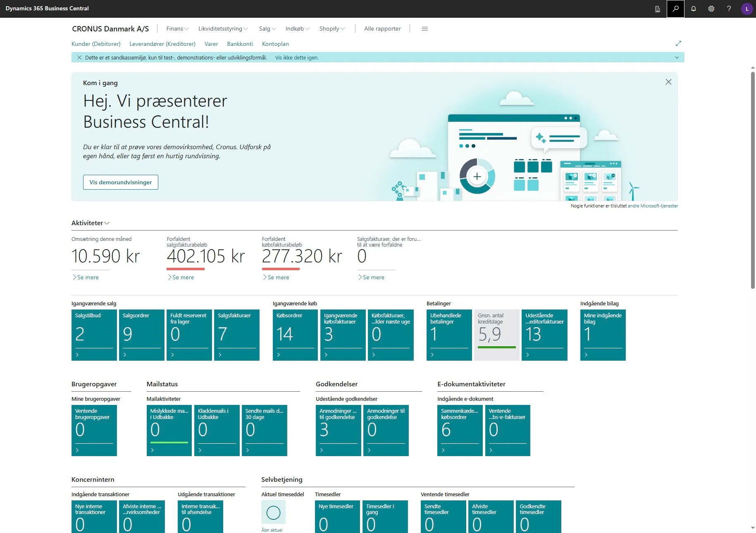Open Ventende e-fakturaer tile
The image size is (756, 533).
pyautogui.click(x=508, y=431)
